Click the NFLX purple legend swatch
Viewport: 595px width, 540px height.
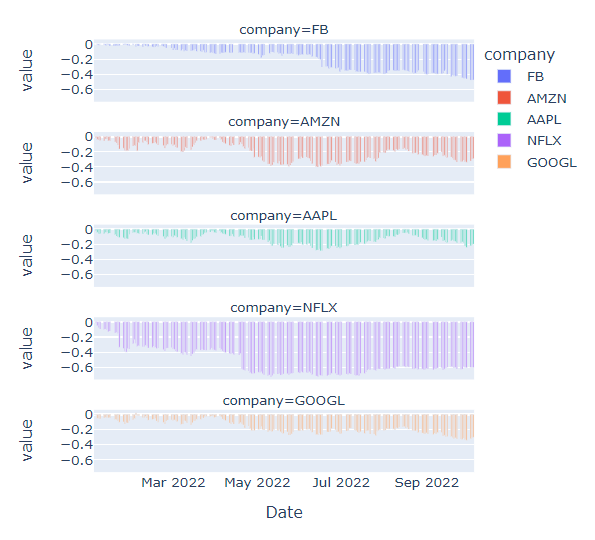[504, 140]
